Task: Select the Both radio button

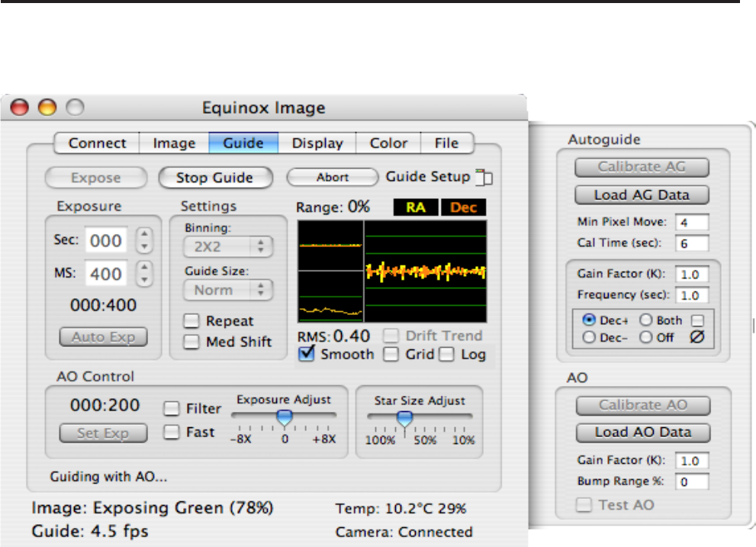Action: coord(645,320)
